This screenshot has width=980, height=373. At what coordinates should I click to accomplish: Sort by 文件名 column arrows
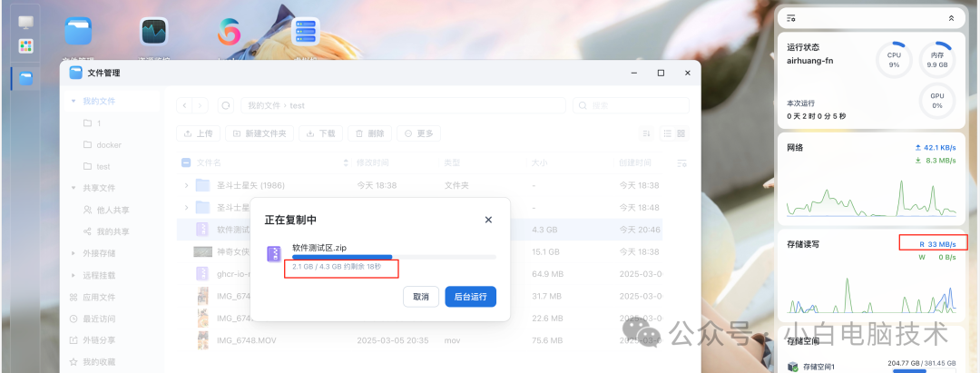346,163
